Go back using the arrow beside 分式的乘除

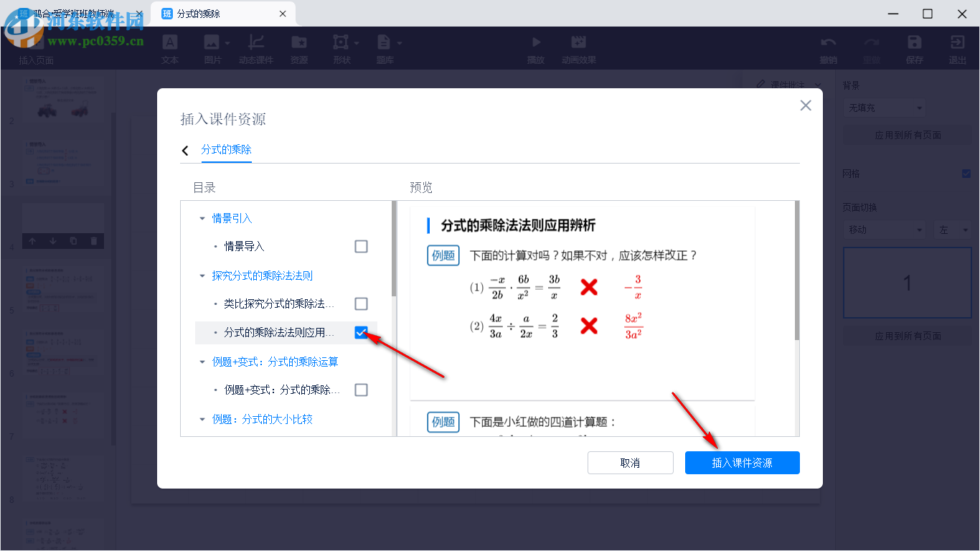185,151
